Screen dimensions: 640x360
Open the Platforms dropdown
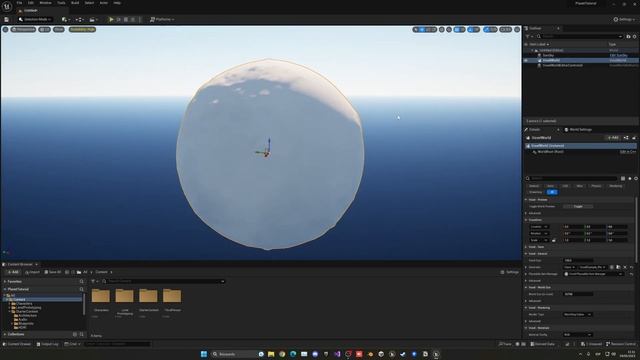pos(162,19)
